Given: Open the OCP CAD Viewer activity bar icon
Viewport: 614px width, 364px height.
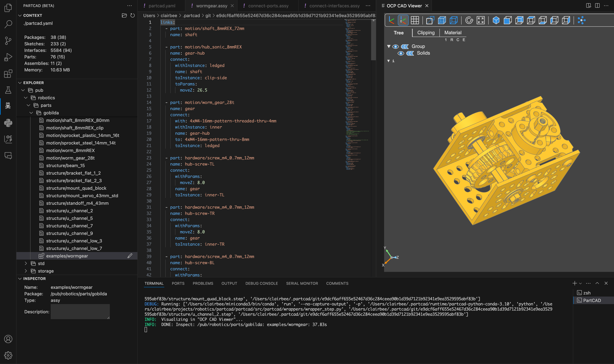Looking at the screenshot, I should tap(8, 139).
